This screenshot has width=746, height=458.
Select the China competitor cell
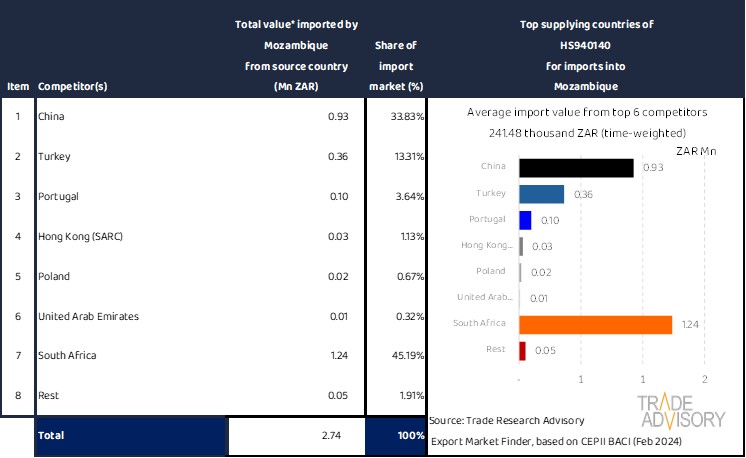51,117
